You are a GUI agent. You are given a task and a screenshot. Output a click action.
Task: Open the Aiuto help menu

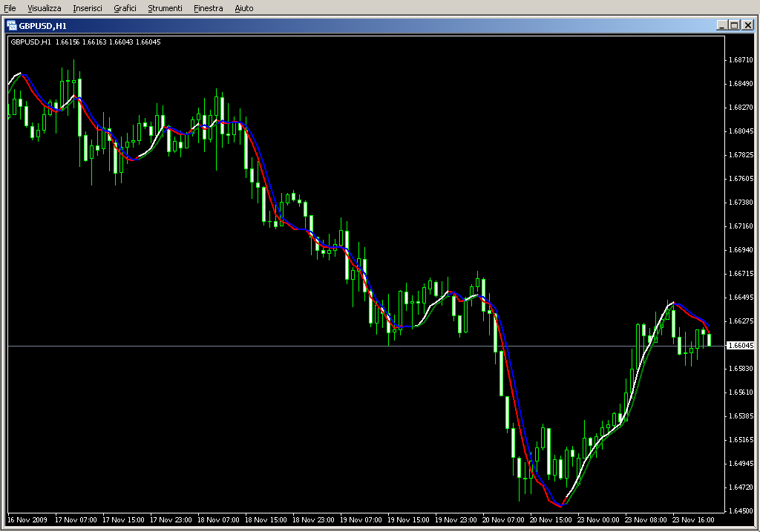[x=243, y=8]
